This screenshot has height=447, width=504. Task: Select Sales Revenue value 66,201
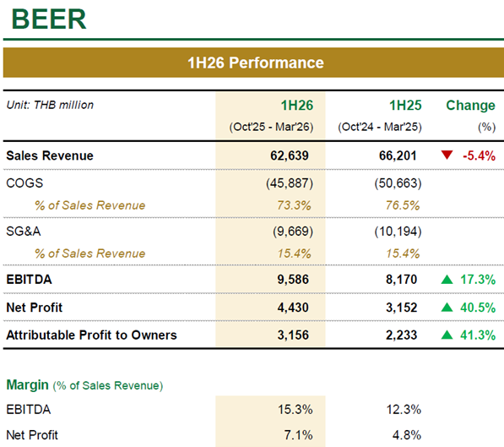click(398, 155)
